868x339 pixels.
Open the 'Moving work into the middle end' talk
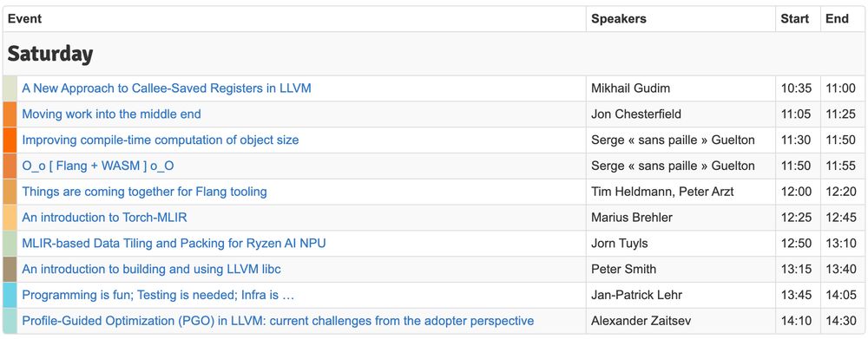[x=111, y=114]
